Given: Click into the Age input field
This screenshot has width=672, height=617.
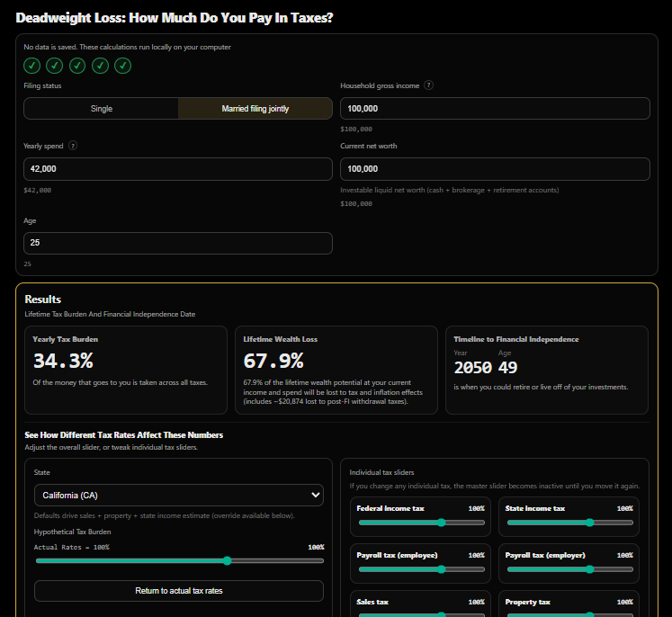Looking at the screenshot, I should point(178,243).
